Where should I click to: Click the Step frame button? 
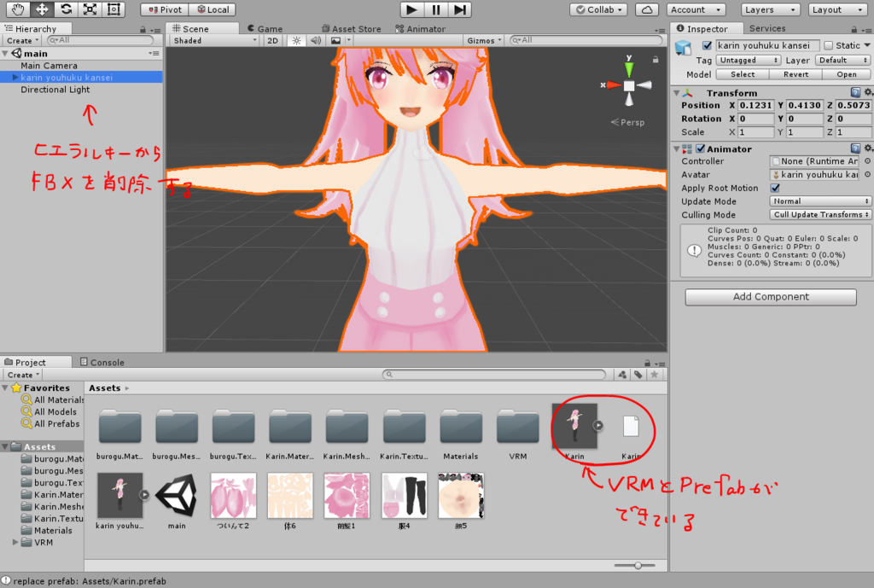click(460, 9)
